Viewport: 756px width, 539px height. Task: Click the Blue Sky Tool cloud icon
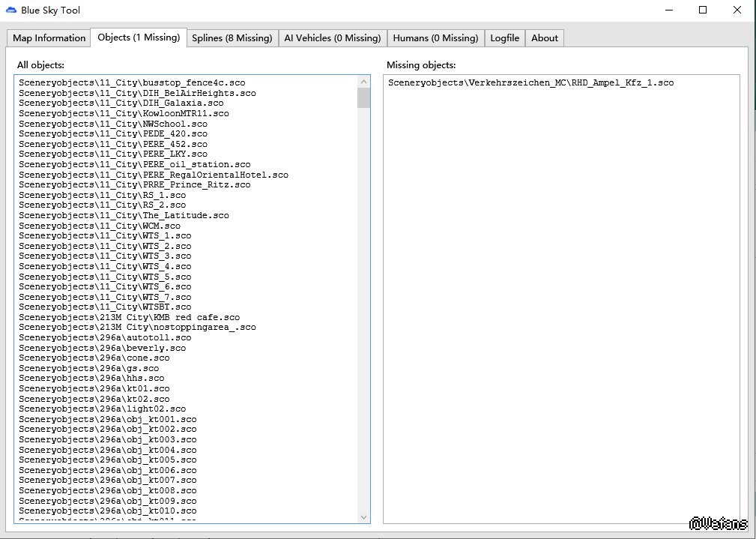click(10, 10)
